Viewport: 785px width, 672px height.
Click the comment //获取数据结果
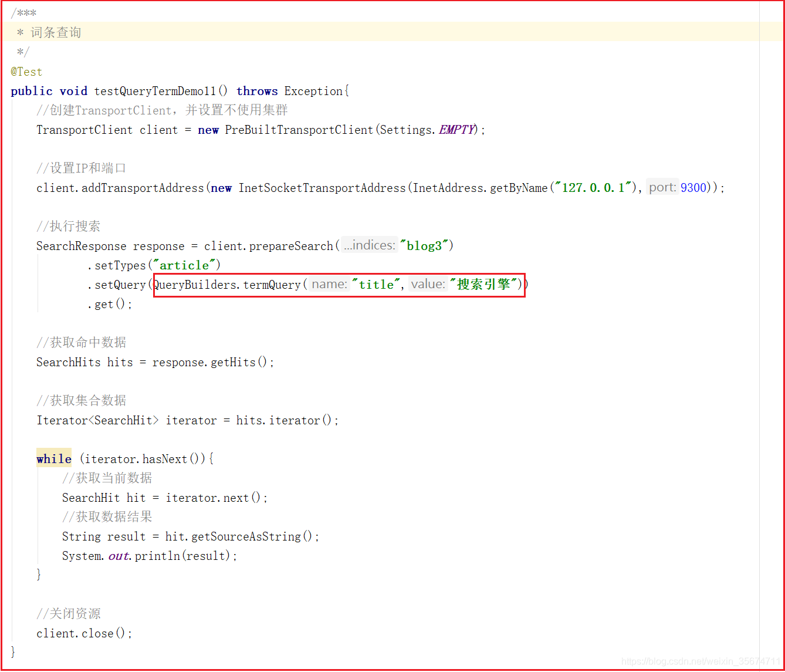pos(107,517)
